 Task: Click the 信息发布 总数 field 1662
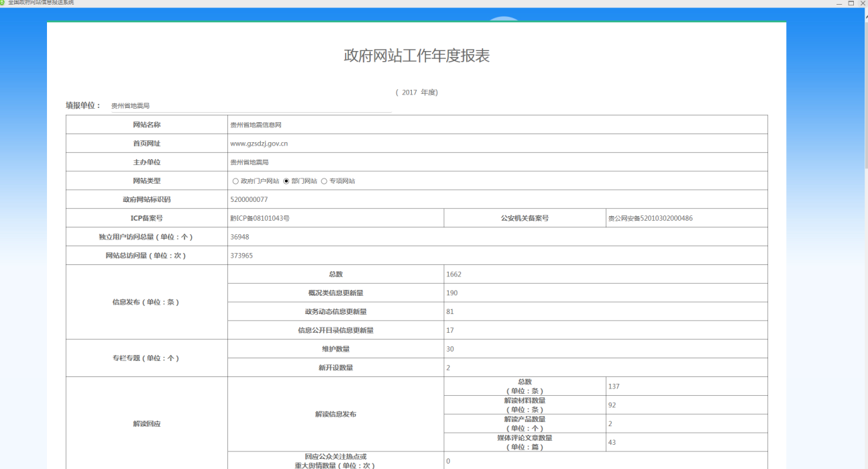click(606, 274)
